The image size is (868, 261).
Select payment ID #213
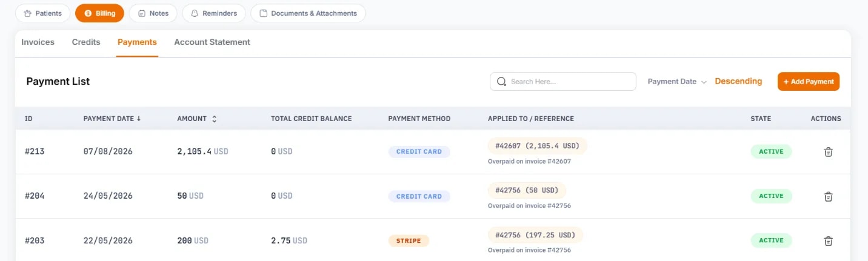pyautogui.click(x=35, y=152)
